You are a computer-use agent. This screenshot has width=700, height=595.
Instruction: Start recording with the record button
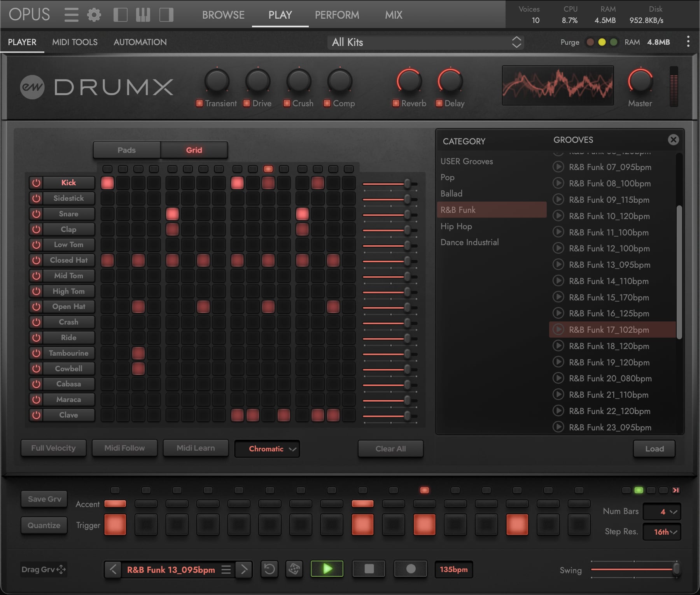coord(411,569)
